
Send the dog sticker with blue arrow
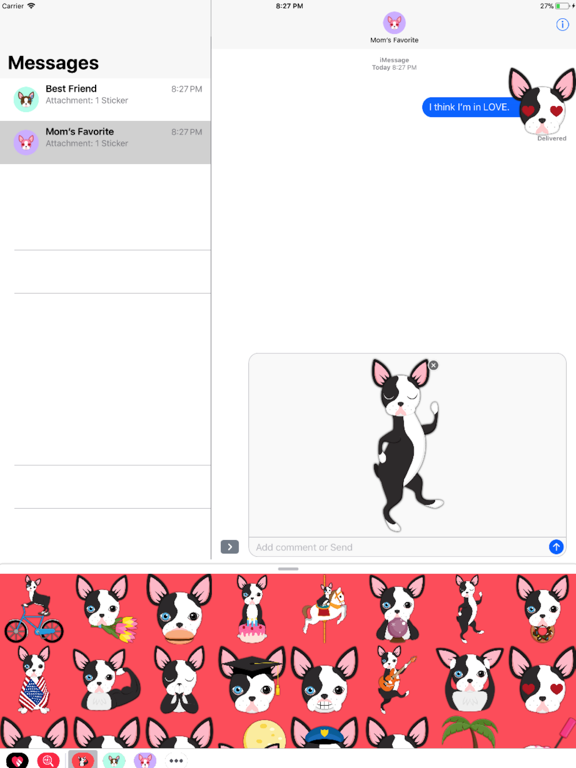556,547
